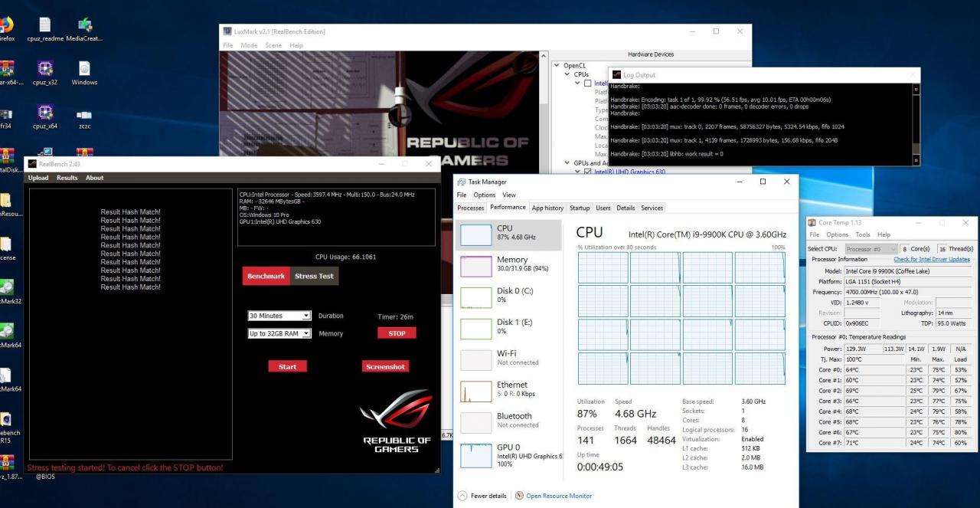The width and height of the screenshot is (980, 508).
Task: Click the RealBench title bar icon
Action: click(x=31, y=164)
